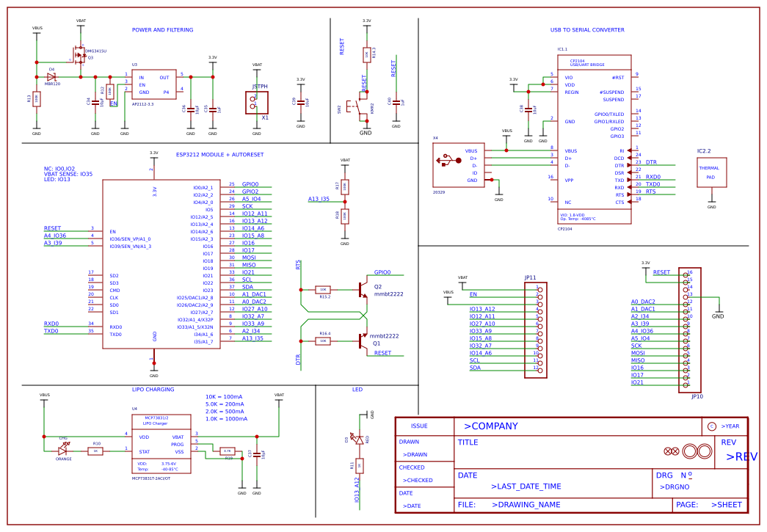Select the red LED D3 symbol
This screenshot has height=532, width=767.
(x=360, y=440)
